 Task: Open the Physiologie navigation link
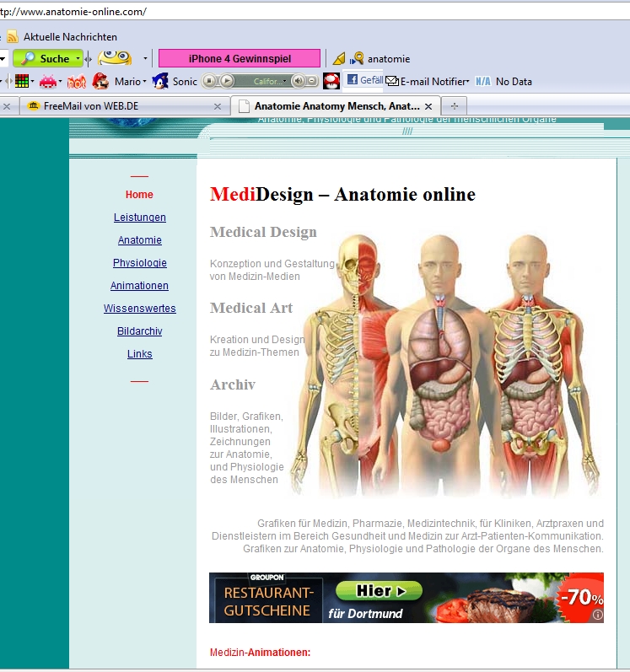tap(140, 263)
